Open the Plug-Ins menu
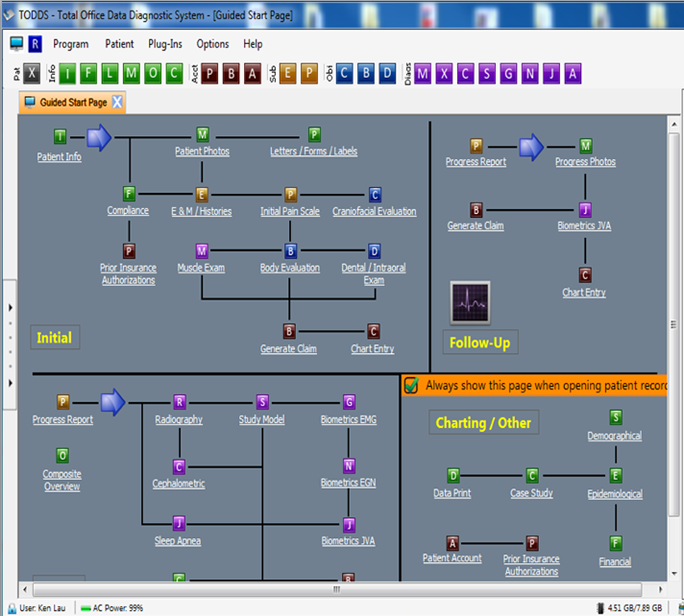 click(x=165, y=44)
